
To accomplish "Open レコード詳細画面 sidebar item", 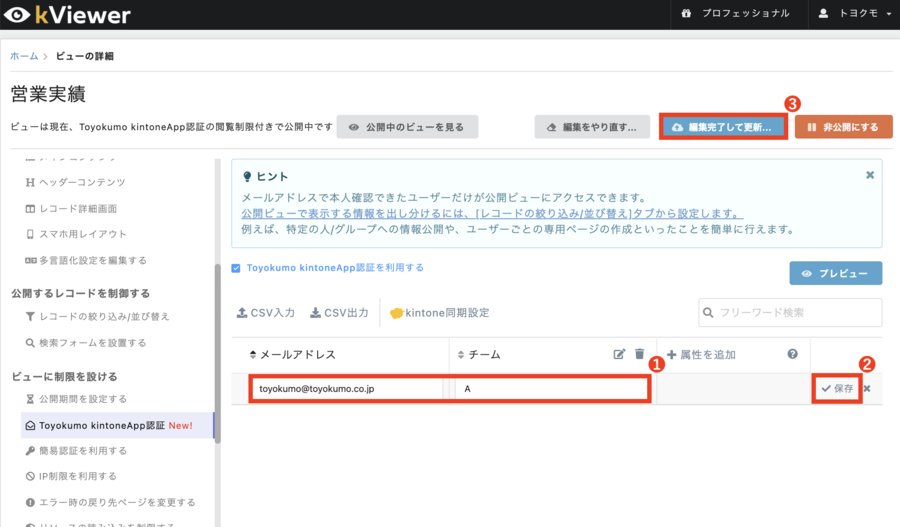I will [x=71, y=208].
